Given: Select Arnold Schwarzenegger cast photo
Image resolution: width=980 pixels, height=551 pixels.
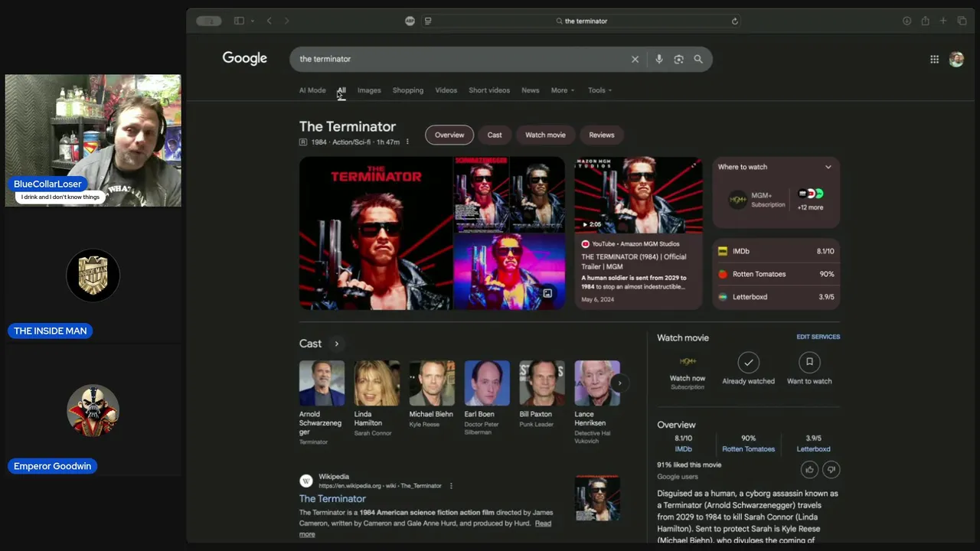Looking at the screenshot, I should pos(322,383).
